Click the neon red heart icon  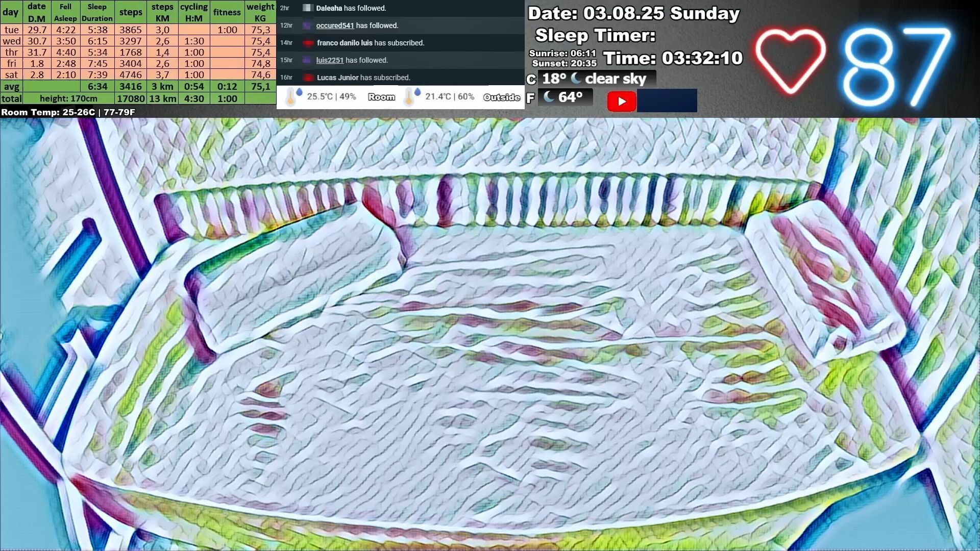pos(790,61)
